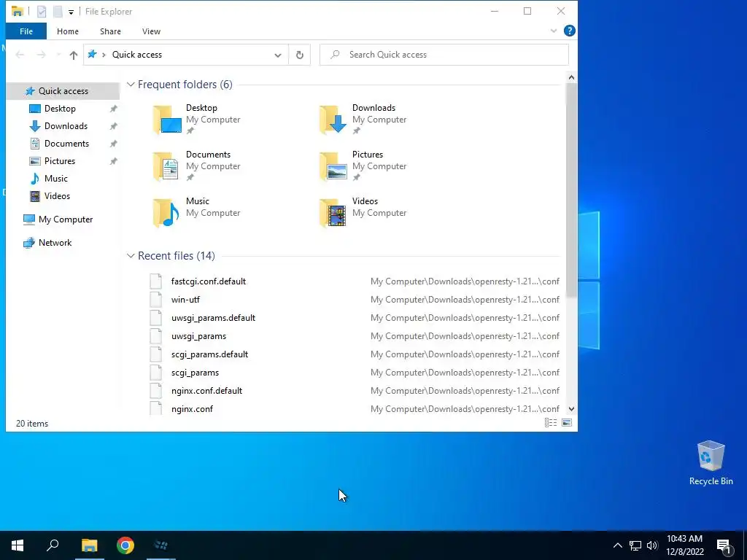Open the notification center icon

(724, 545)
